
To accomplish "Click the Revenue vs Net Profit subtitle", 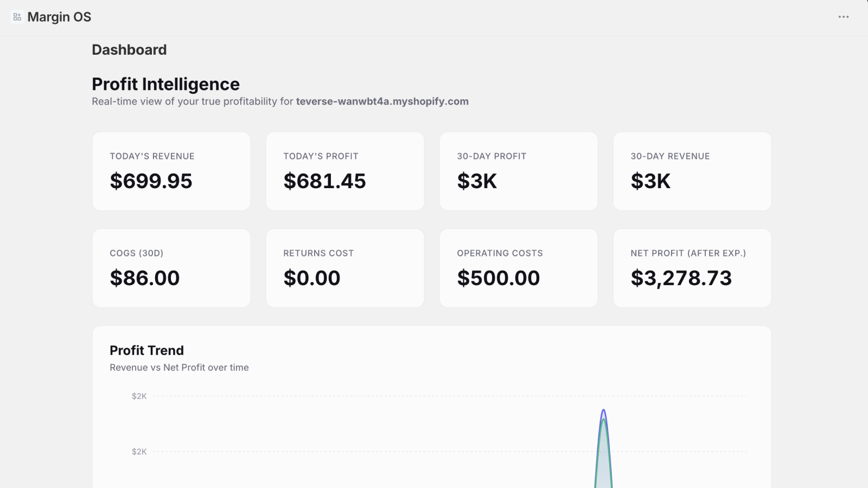I will coord(179,368).
